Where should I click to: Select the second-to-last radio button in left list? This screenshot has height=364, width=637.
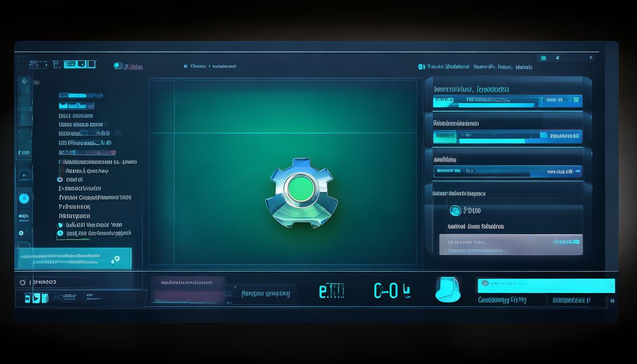pos(60,225)
